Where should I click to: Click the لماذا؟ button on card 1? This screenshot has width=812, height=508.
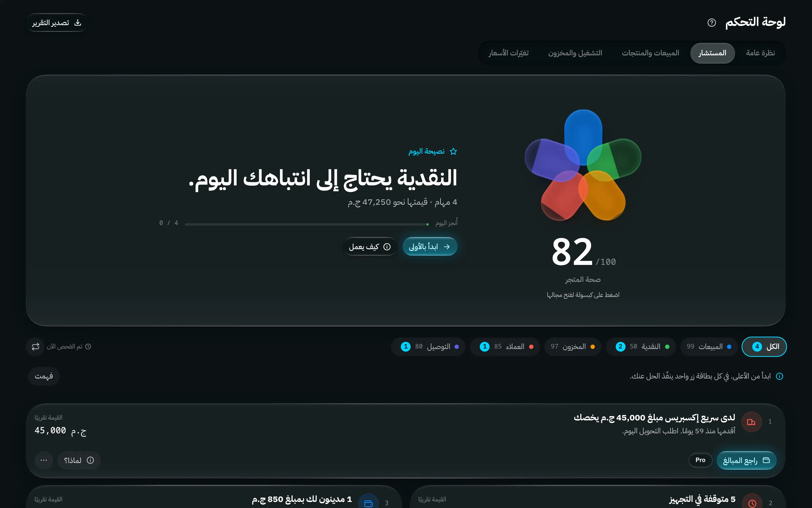tap(79, 460)
